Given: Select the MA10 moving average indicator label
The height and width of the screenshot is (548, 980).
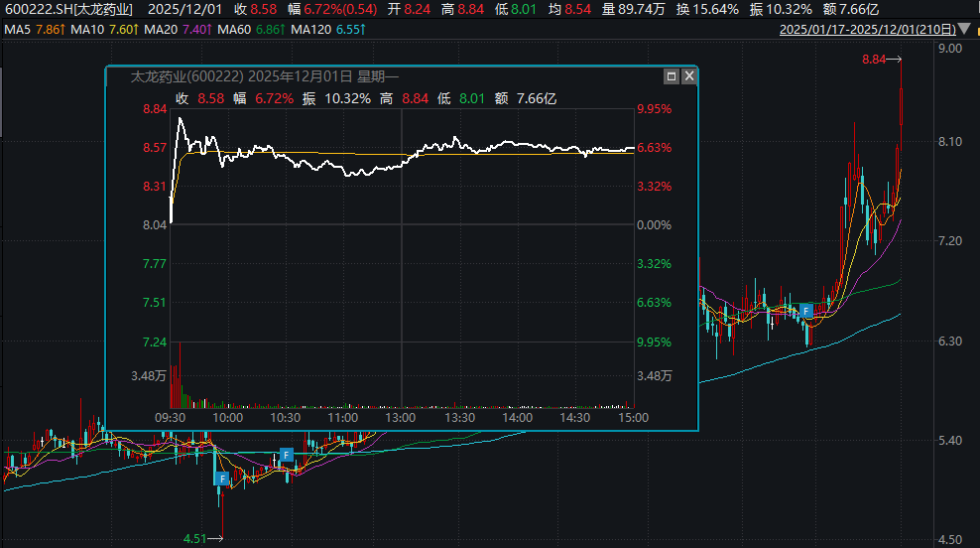Looking at the screenshot, I should pos(104,30).
